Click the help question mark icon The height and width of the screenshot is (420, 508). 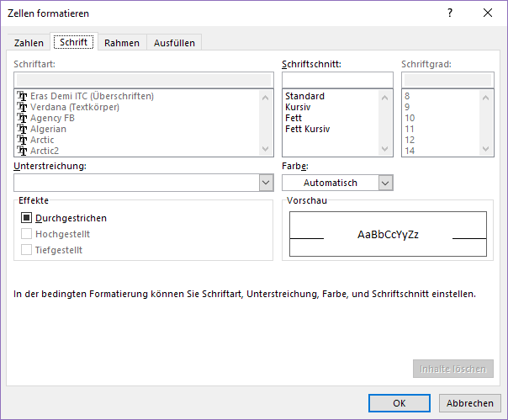[450, 13]
